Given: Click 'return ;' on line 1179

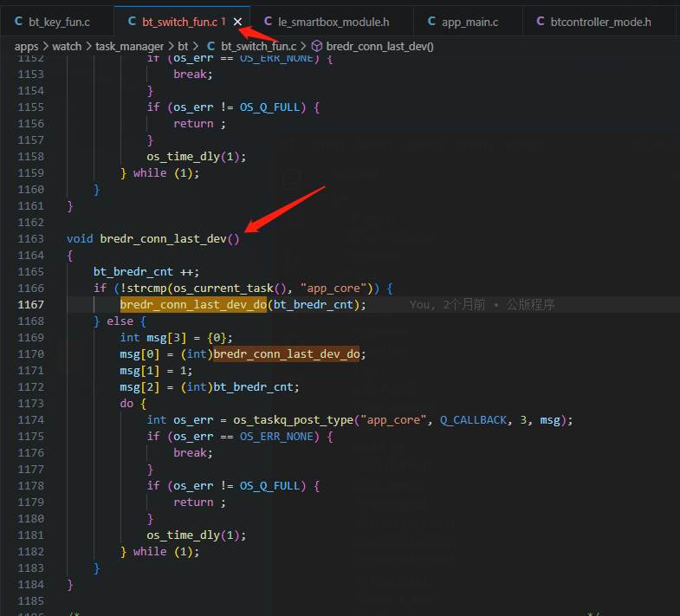Looking at the screenshot, I should 199,503.
